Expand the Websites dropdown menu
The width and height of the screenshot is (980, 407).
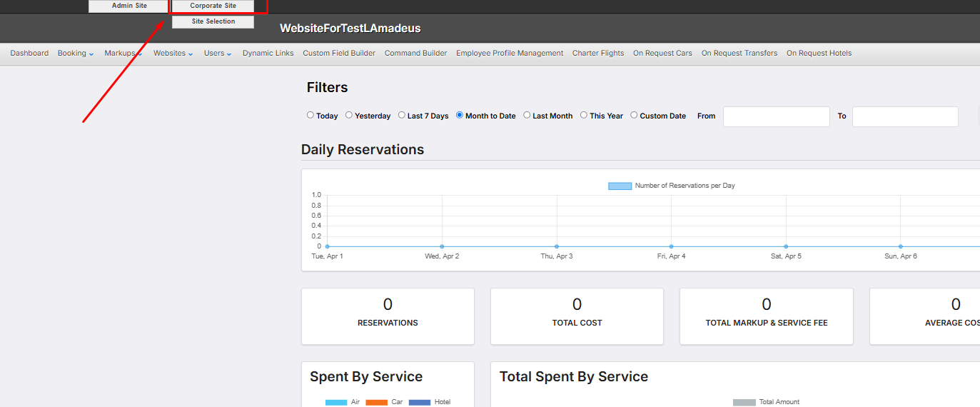173,53
